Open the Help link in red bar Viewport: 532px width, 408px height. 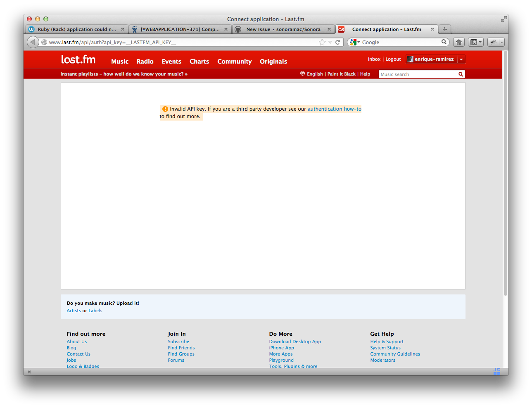coord(365,74)
